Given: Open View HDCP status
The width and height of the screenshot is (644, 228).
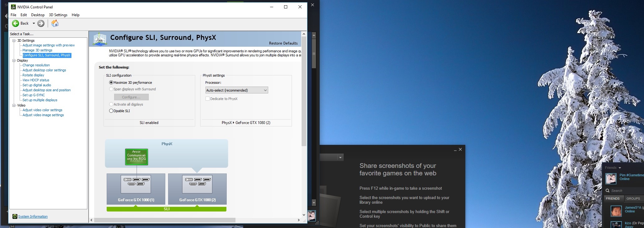Looking at the screenshot, I should point(36,80).
